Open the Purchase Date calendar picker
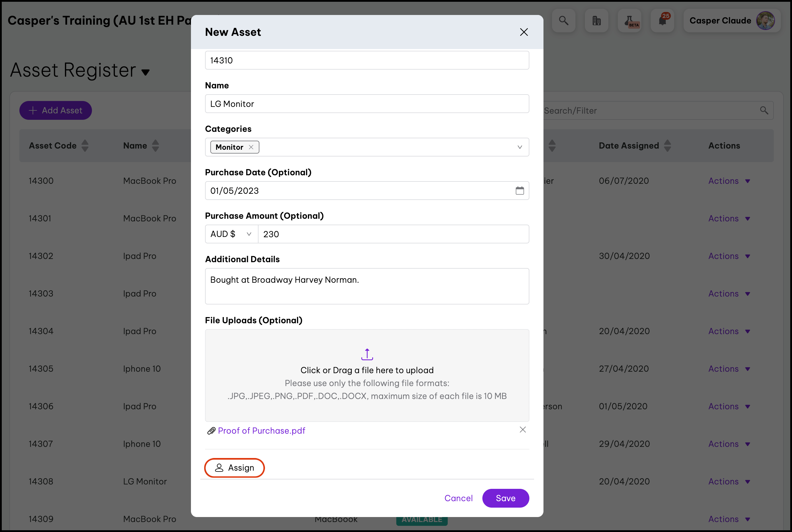 519,190
